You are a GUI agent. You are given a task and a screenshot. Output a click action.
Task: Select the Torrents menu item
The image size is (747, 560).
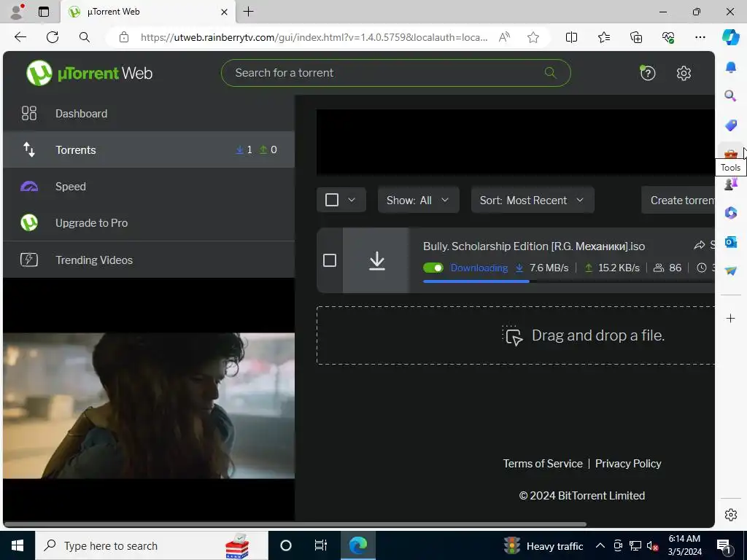[x=149, y=149]
